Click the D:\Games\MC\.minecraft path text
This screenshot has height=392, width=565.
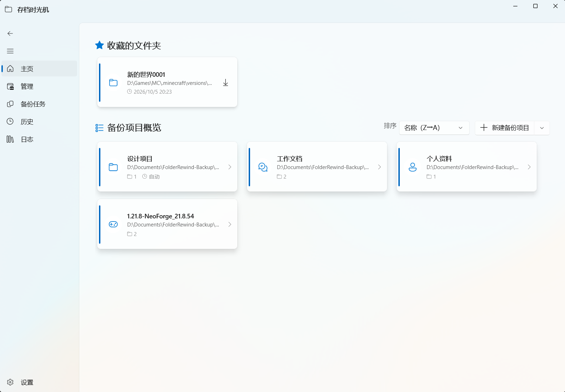pos(169,83)
